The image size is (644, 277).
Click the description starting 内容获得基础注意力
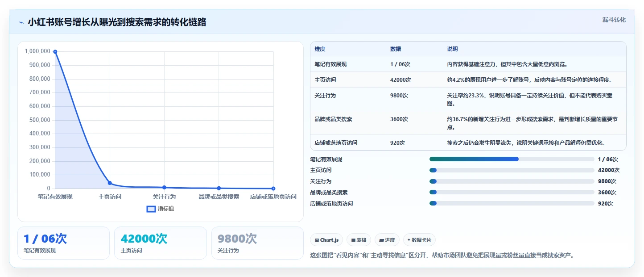click(x=508, y=64)
